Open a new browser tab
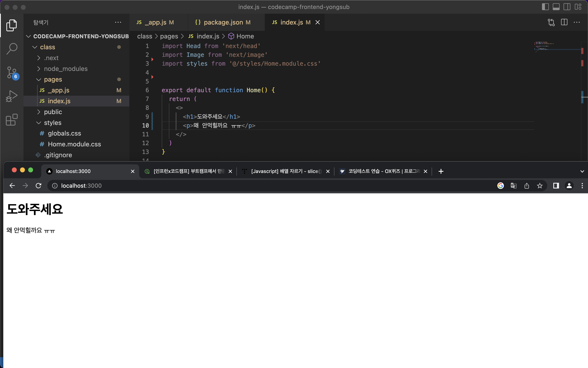588x368 pixels. click(441, 171)
